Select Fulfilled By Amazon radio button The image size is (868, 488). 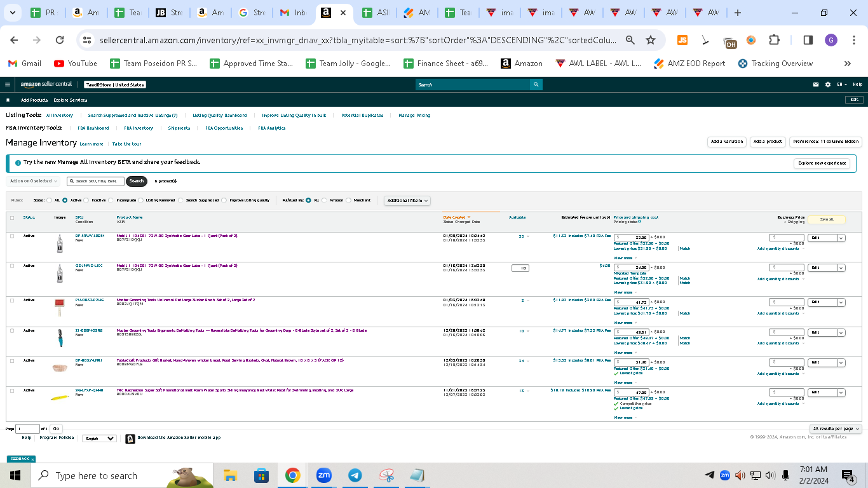coord(324,200)
